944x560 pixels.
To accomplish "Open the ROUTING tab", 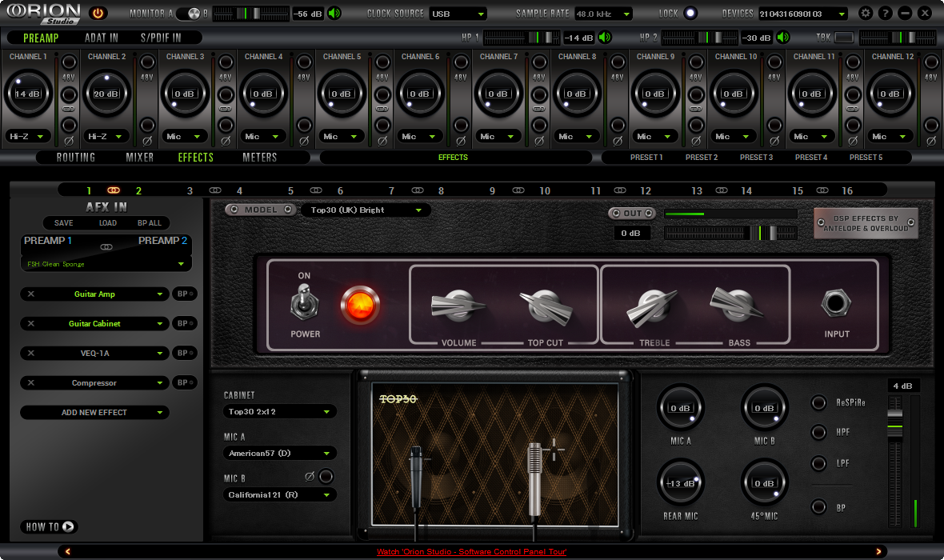I will coord(76,157).
